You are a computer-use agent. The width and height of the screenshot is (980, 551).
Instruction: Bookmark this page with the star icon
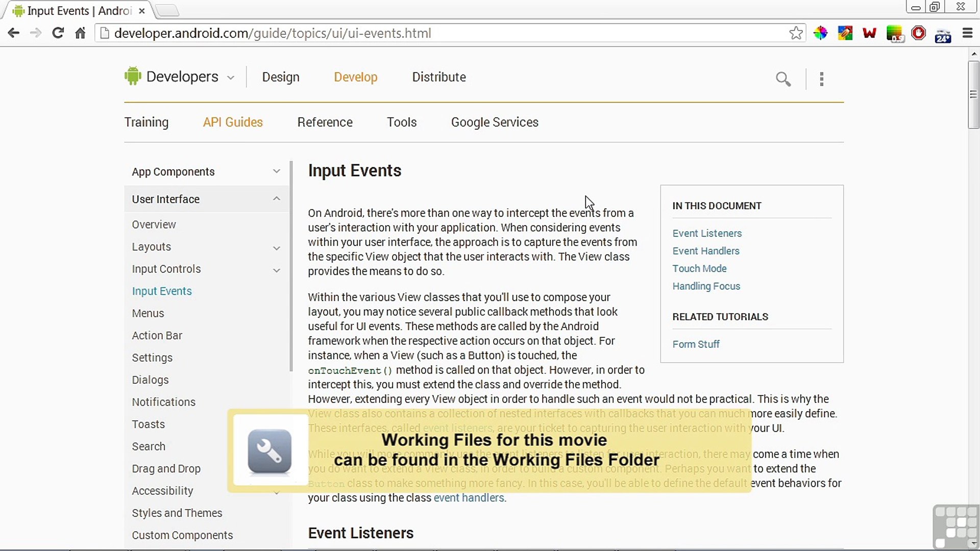click(x=796, y=33)
